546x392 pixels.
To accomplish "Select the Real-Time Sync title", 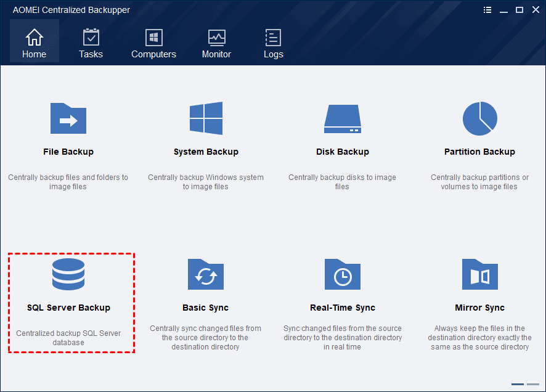I will pos(343,308).
